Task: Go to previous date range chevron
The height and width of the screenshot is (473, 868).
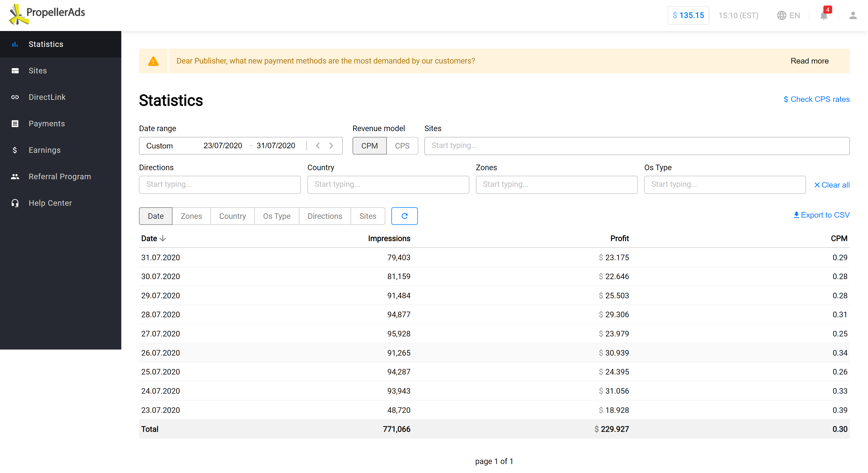Action: [318, 145]
